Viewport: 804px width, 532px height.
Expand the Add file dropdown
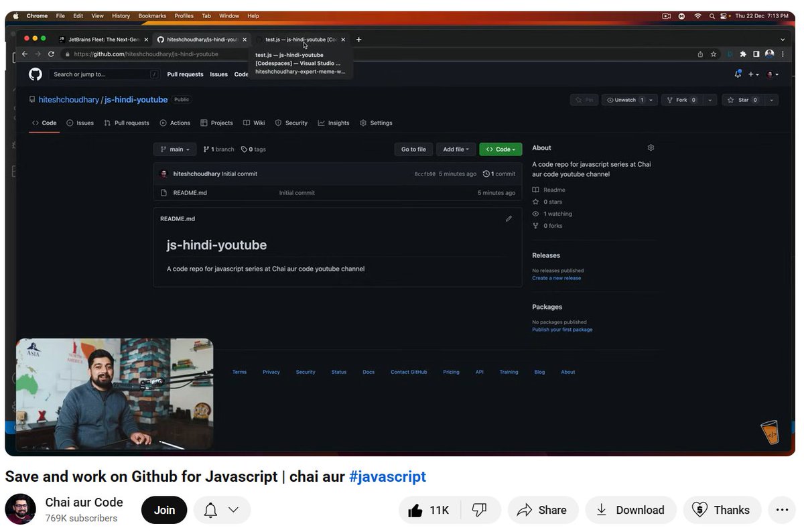click(456, 149)
